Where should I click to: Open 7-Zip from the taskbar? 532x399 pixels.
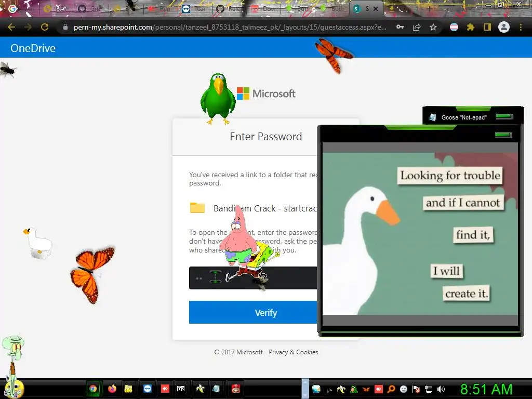[181, 389]
